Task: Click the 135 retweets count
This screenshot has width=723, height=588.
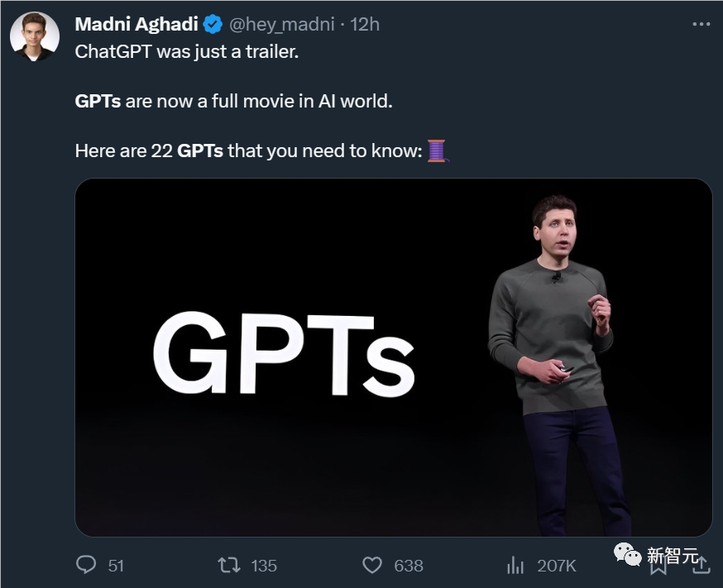Action: [x=263, y=566]
